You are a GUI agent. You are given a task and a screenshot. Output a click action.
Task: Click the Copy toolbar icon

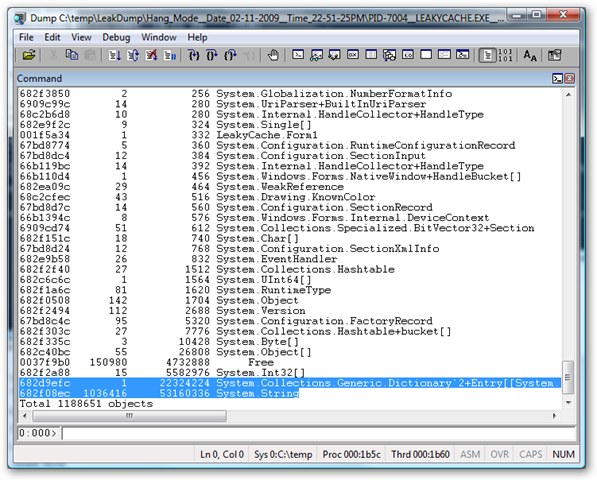pos(72,55)
